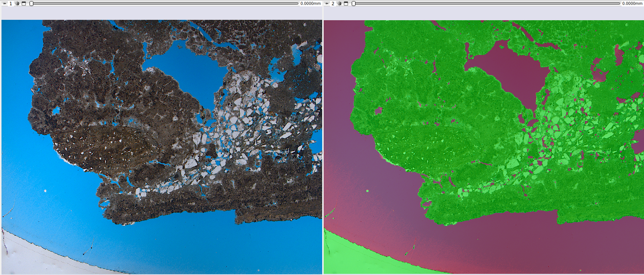
Task: Click the 0.0000mm offset field in view 1
Action: coord(310,3)
